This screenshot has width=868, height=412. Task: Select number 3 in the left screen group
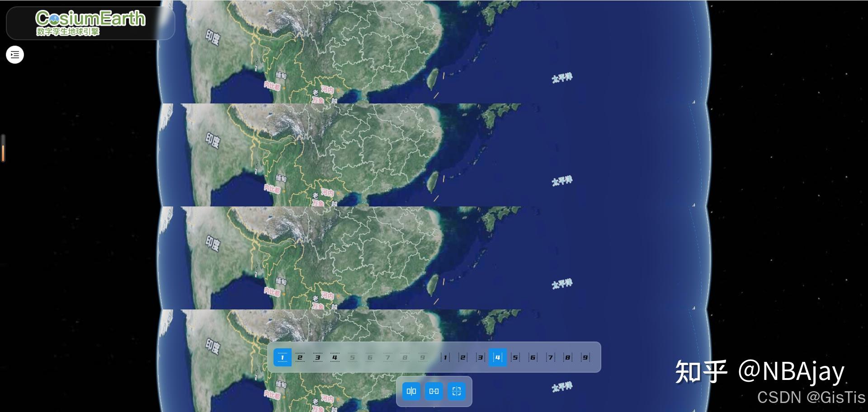[318, 357]
